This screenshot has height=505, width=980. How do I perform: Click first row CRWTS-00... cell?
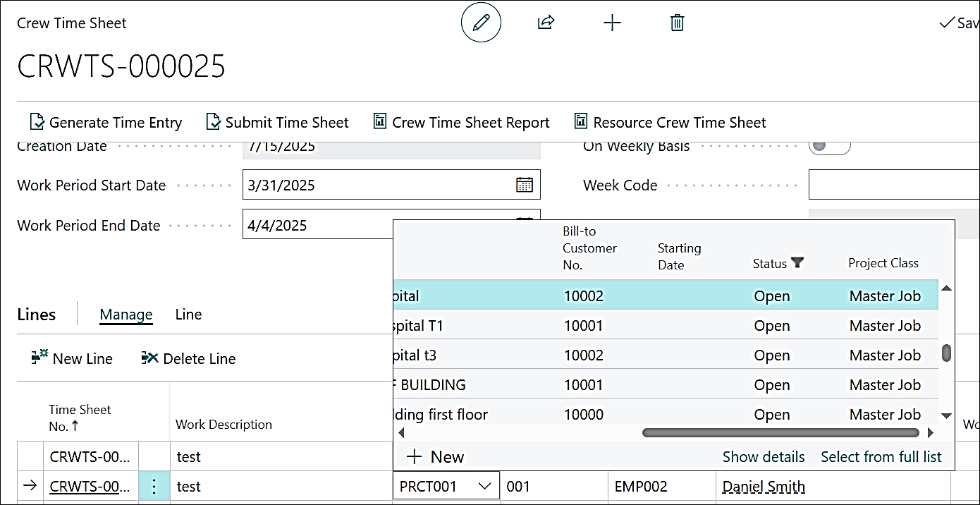click(91, 457)
